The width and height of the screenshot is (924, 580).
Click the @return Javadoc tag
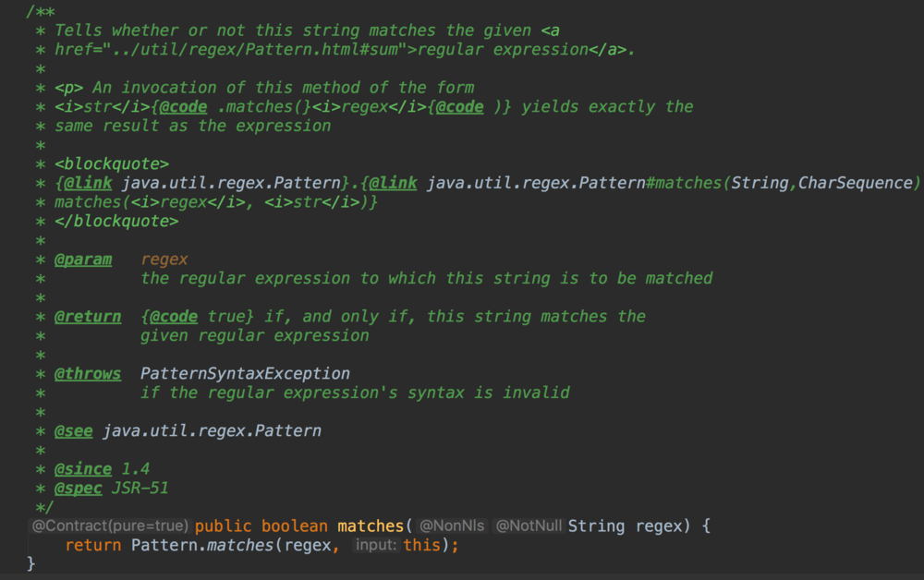pos(88,317)
